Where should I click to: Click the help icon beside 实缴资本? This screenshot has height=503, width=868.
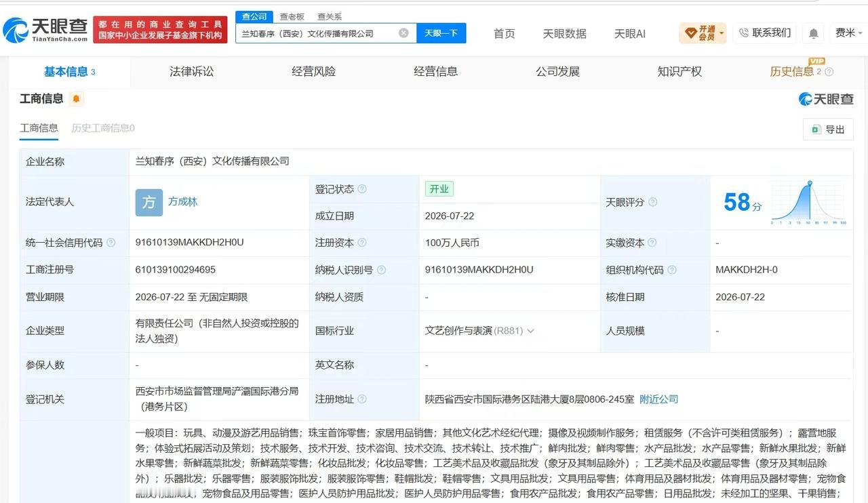[652, 243]
